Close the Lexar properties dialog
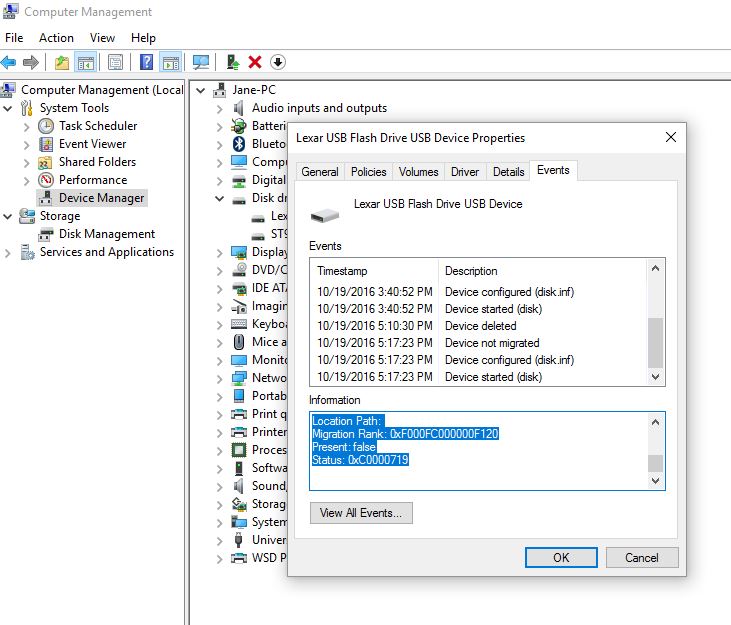 (x=671, y=137)
